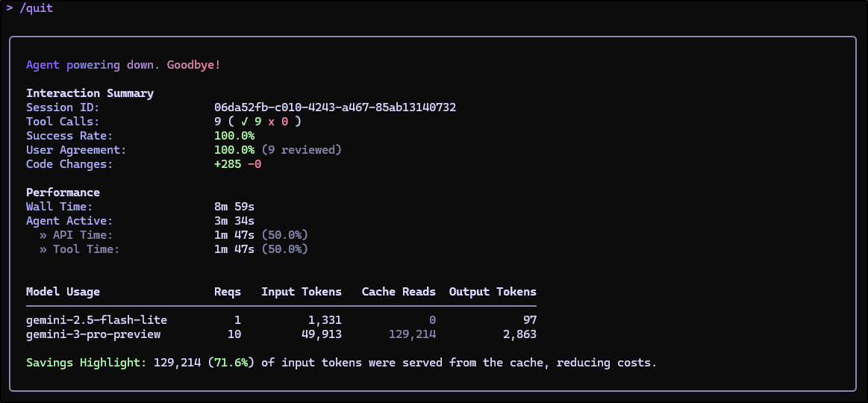Click the gemini-3-pro-preview model name
The width and height of the screenshot is (868, 403).
(93, 334)
